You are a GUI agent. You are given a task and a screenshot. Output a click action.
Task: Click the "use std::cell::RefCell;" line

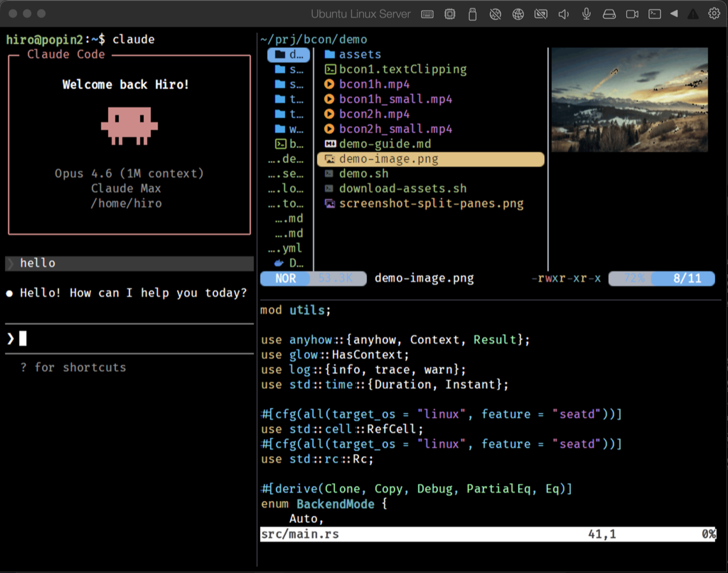click(x=342, y=429)
